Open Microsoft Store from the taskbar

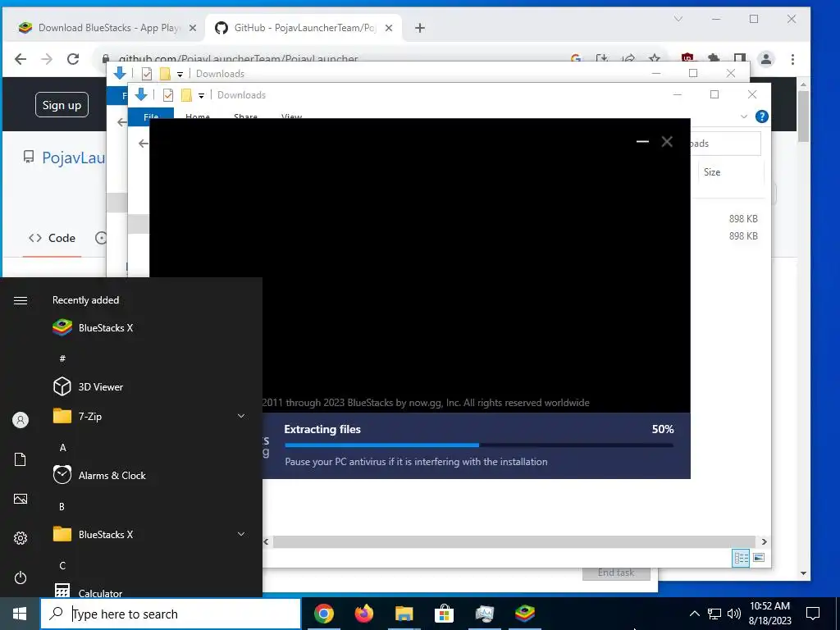click(x=444, y=614)
